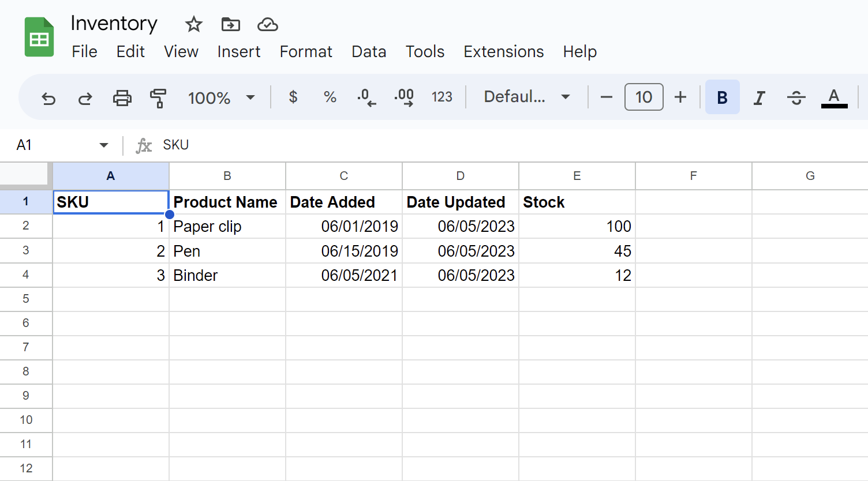Open the Extensions menu
Screen dimensions: 868x481
pos(503,52)
